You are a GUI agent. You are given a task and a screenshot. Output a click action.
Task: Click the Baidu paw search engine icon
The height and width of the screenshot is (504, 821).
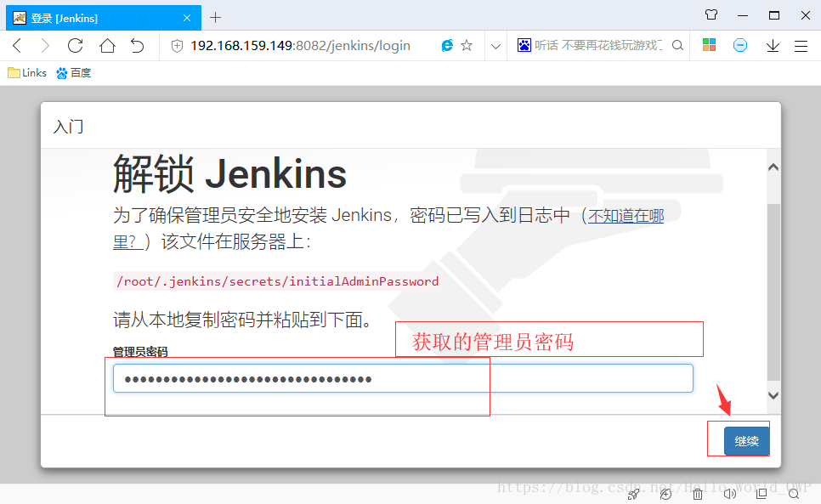[524, 46]
